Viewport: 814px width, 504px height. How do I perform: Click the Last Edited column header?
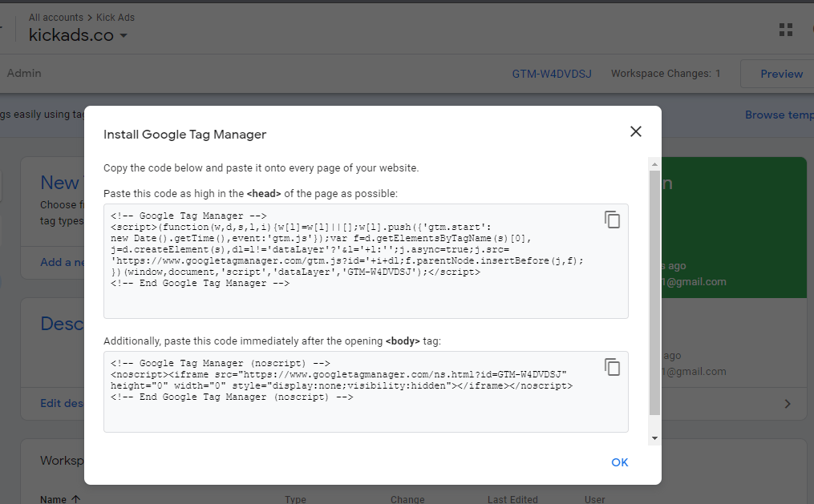coord(512,499)
